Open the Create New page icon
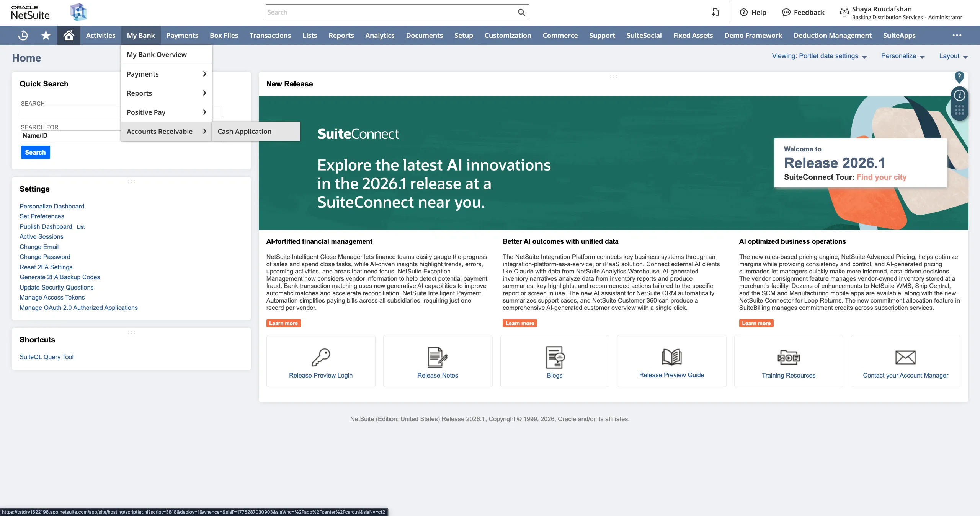 point(715,12)
